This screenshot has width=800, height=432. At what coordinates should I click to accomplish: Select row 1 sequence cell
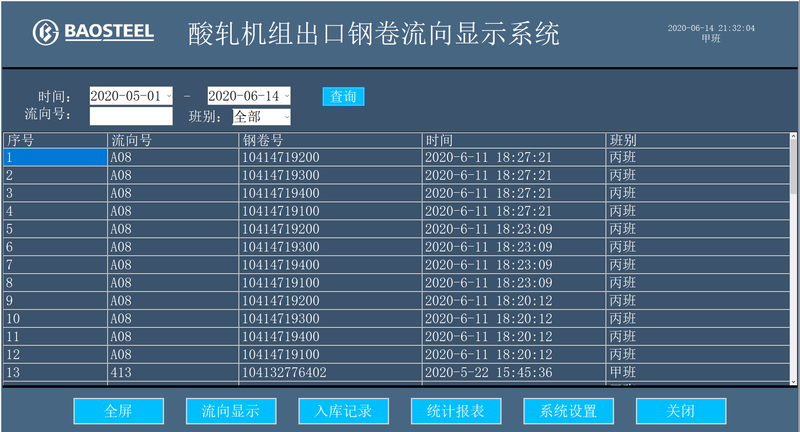pos(56,157)
